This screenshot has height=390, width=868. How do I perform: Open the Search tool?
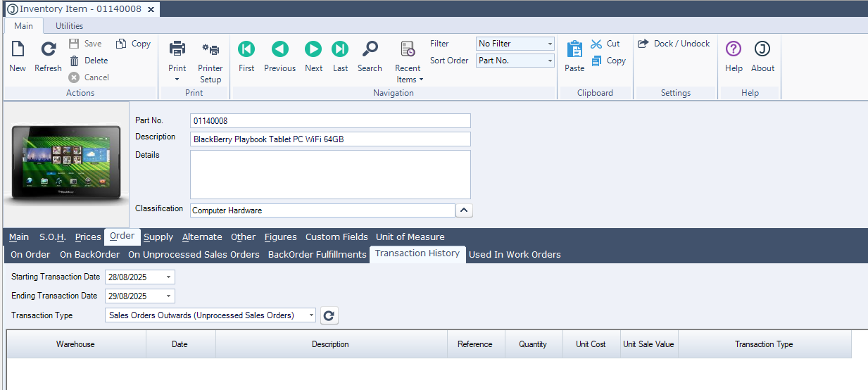370,49
